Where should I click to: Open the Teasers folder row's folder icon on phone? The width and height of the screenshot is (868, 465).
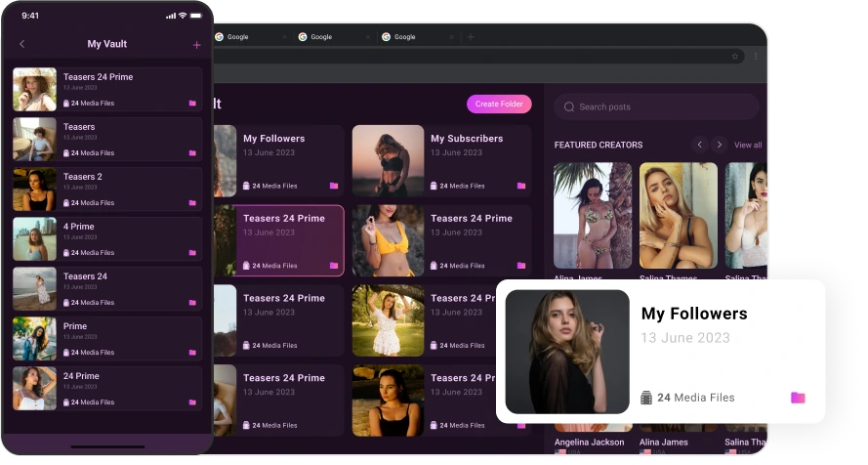(192, 152)
